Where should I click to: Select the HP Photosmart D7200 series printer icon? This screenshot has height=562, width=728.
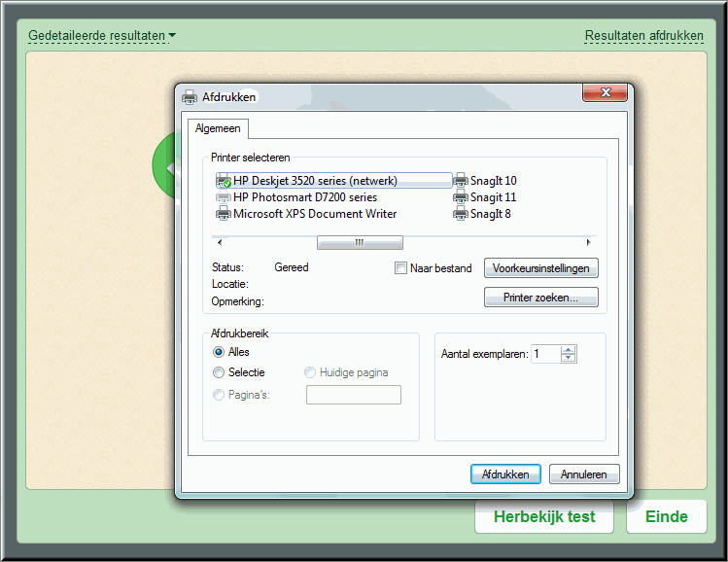click(224, 197)
